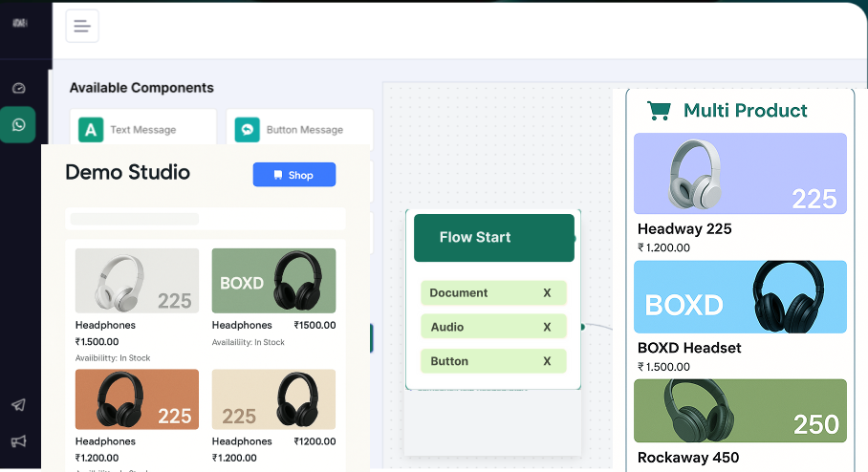This screenshot has height=472, width=868.
Task: Click the paper plane send icon
Action: 18,405
